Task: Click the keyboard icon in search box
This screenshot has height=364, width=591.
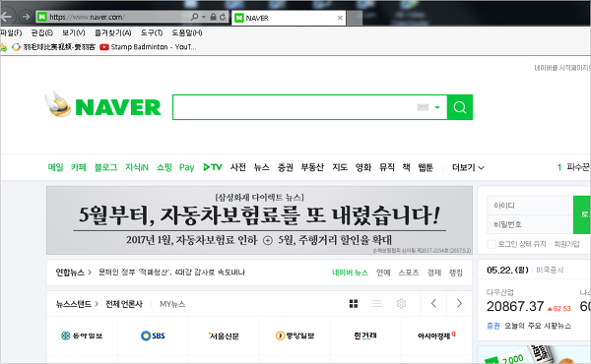Action: [423, 107]
